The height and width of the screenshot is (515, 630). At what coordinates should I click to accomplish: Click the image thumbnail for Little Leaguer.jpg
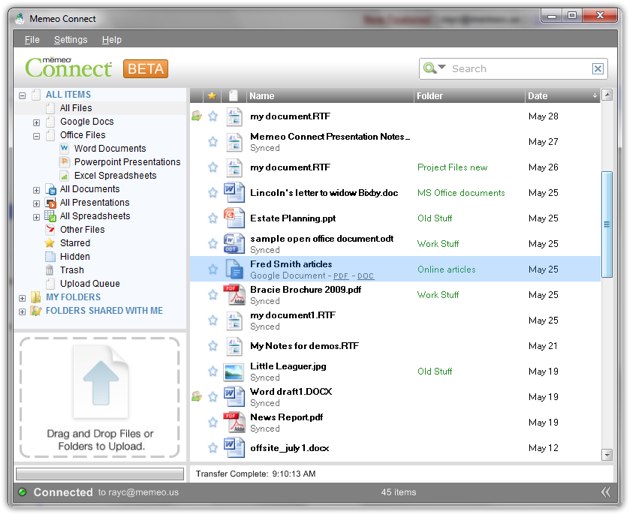click(234, 372)
